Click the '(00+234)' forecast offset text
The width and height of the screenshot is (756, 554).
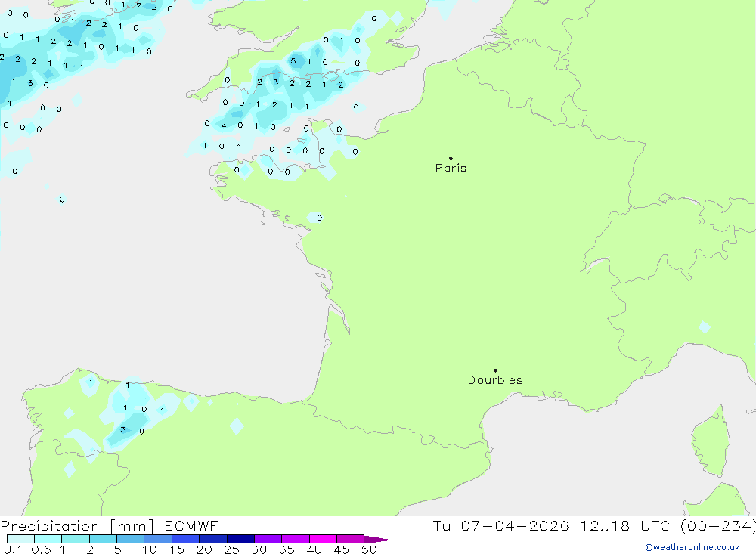pos(718,526)
